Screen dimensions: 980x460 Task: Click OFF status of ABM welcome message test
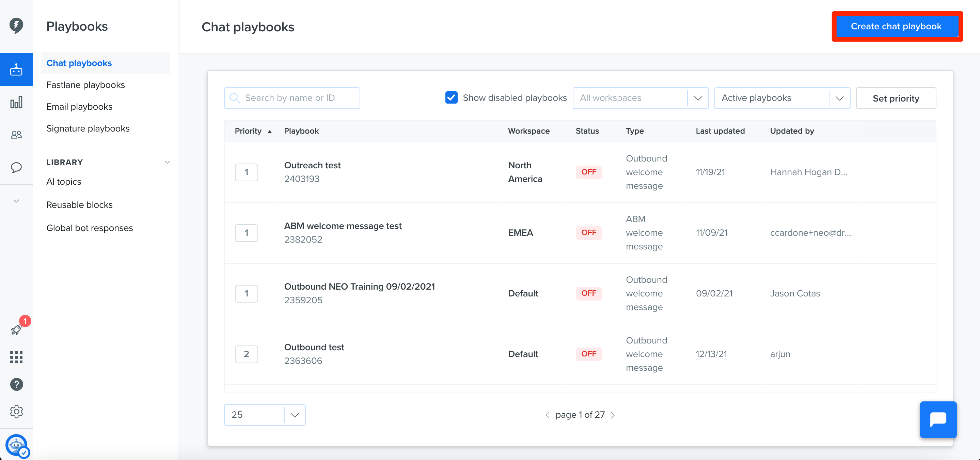click(x=588, y=233)
